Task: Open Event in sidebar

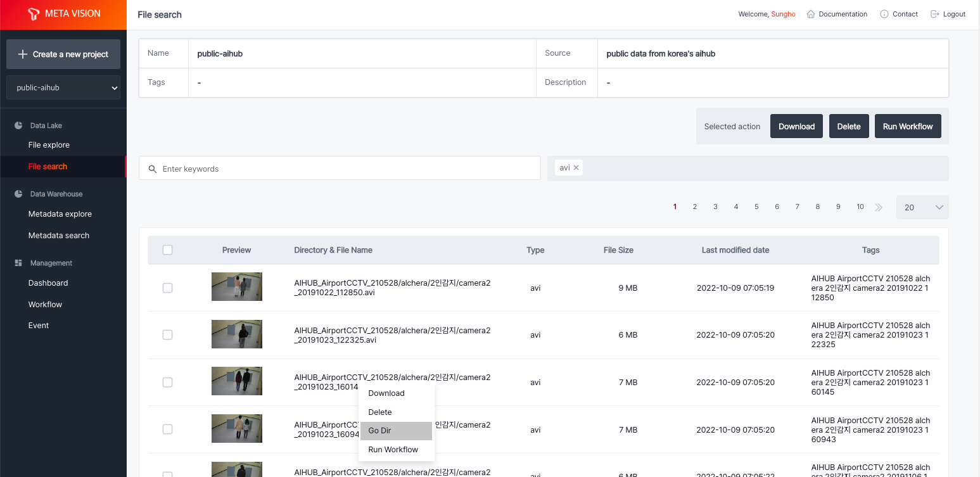Action: click(39, 326)
